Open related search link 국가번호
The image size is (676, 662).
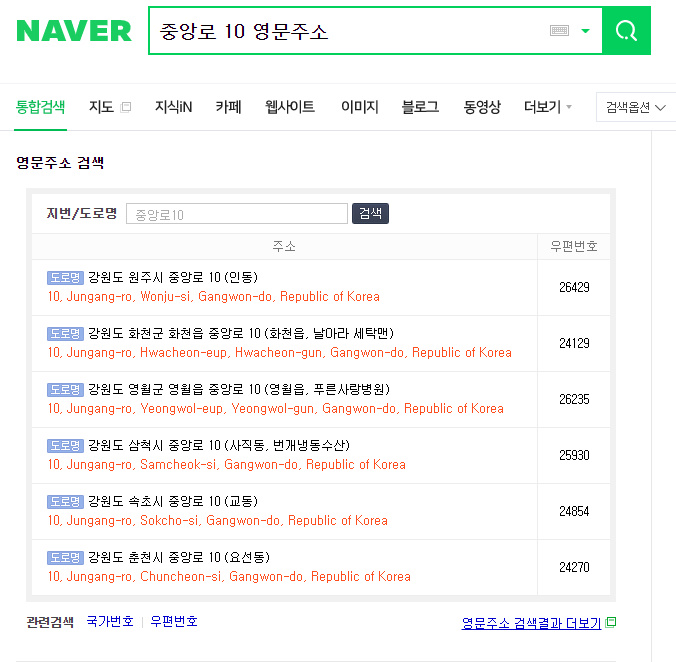click(110, 621)
